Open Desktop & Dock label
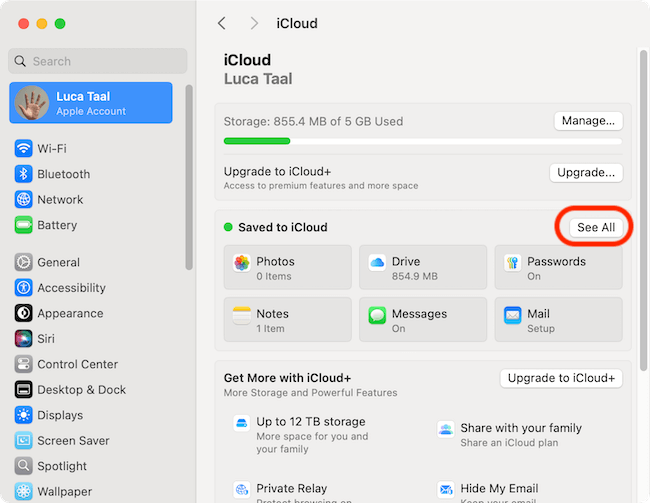This screenshot has height=503, width=650. [82, 390]
